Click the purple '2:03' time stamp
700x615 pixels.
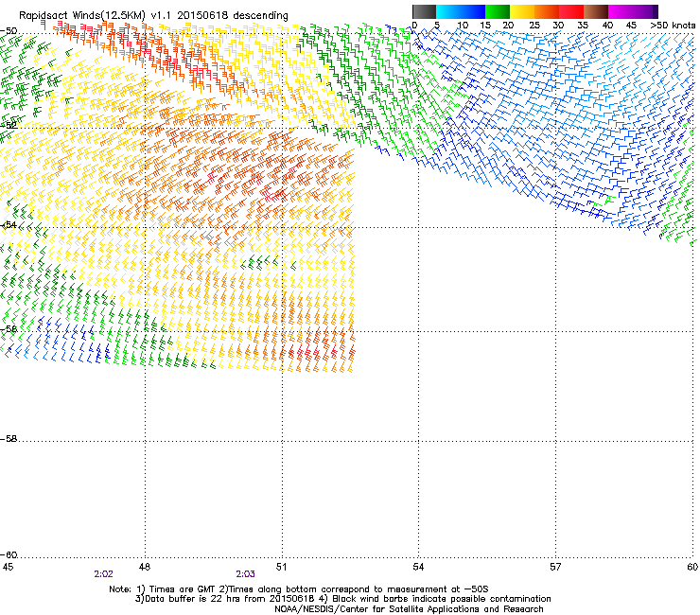coord(246,574)
